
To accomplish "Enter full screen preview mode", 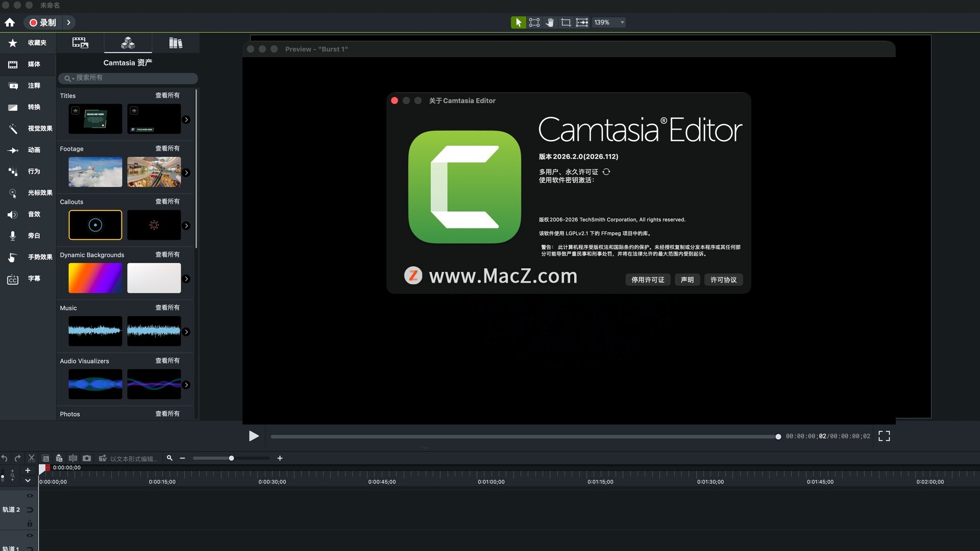I will tap(884, 436).
